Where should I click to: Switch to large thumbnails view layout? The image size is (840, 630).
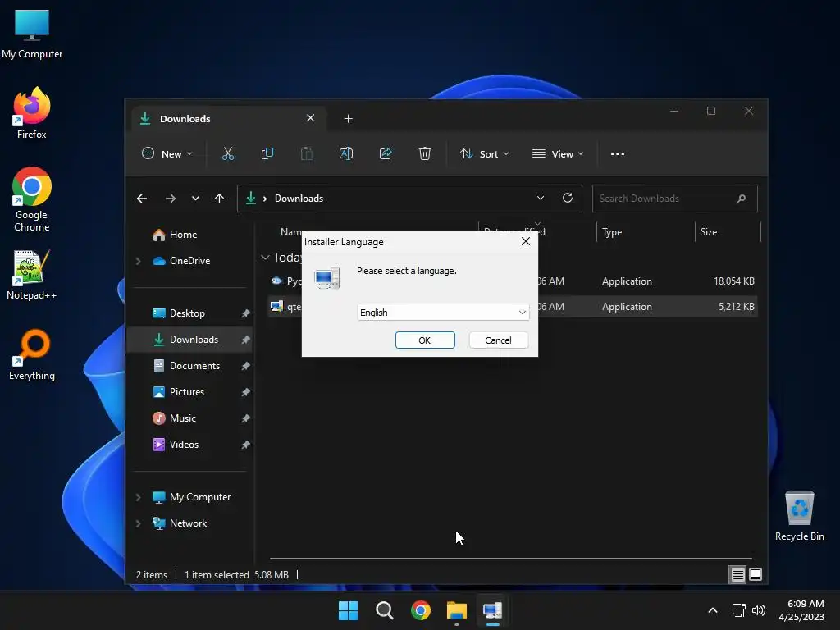pos(756,574)
